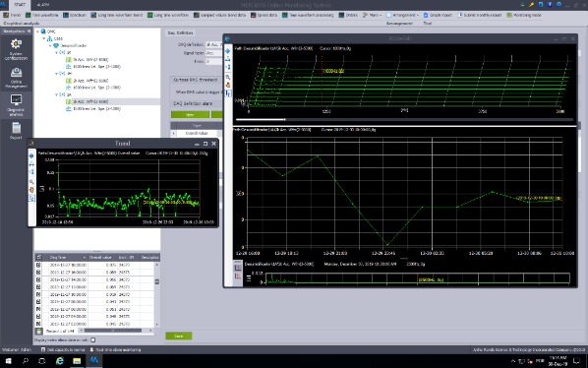Open the Main dropdown in the ribbon

pos(372,15)
